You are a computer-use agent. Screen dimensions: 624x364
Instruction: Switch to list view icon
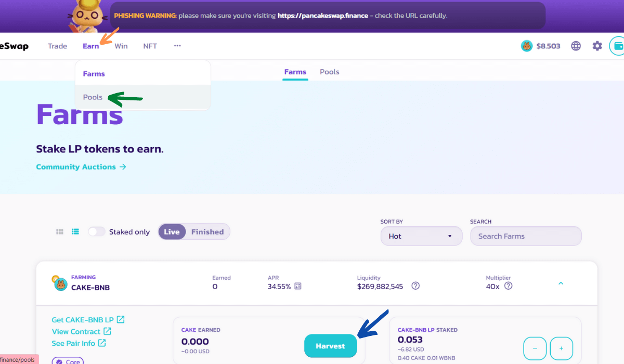coord(75,232)
